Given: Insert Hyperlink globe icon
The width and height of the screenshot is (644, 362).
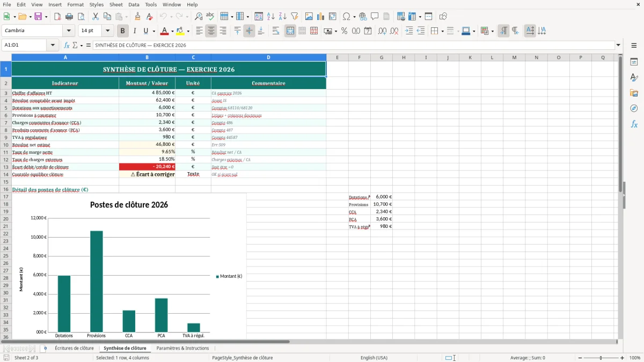Looking at the screenshot, I should [363, 17].
